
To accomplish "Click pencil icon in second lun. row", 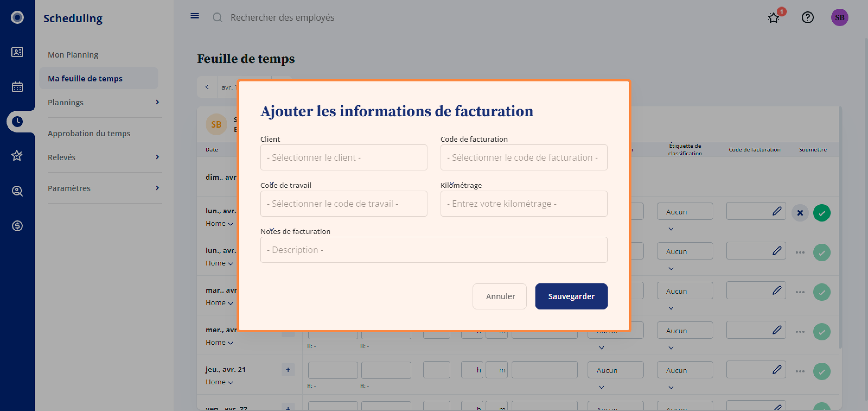I will click(x=777, y=251).
